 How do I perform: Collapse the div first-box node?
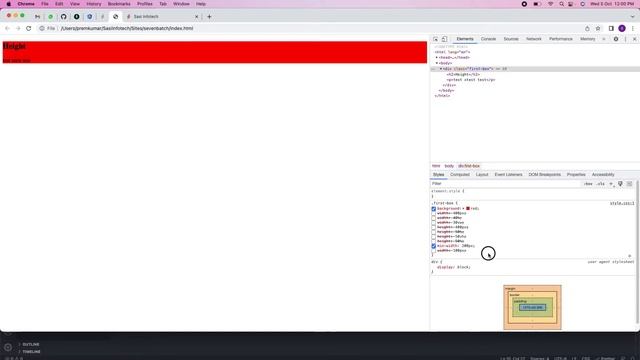pos(441,69)
